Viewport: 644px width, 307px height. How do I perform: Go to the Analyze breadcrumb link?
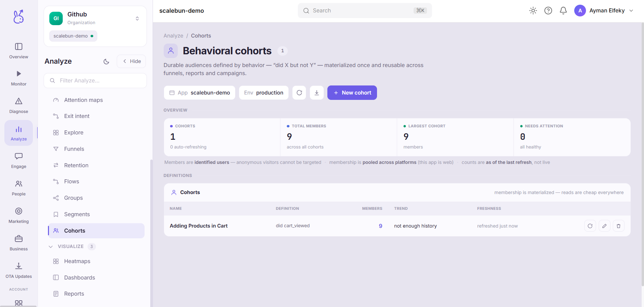(x=173, y=36)
